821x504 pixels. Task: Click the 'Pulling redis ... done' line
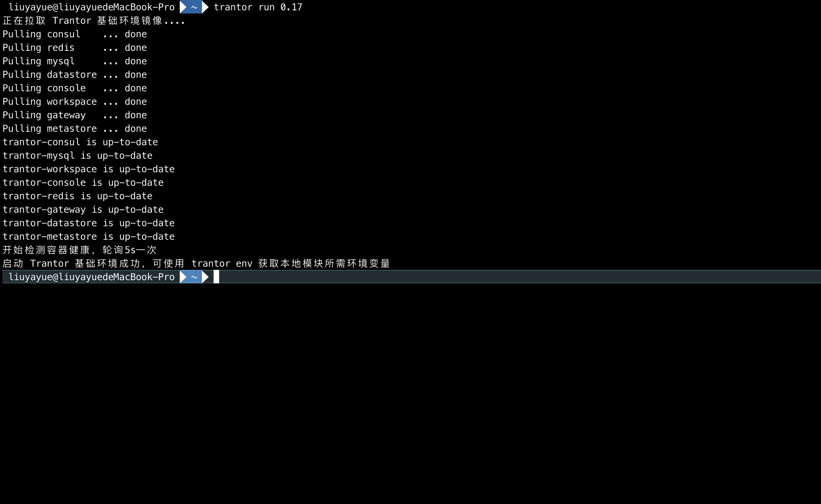coord(74,47)
